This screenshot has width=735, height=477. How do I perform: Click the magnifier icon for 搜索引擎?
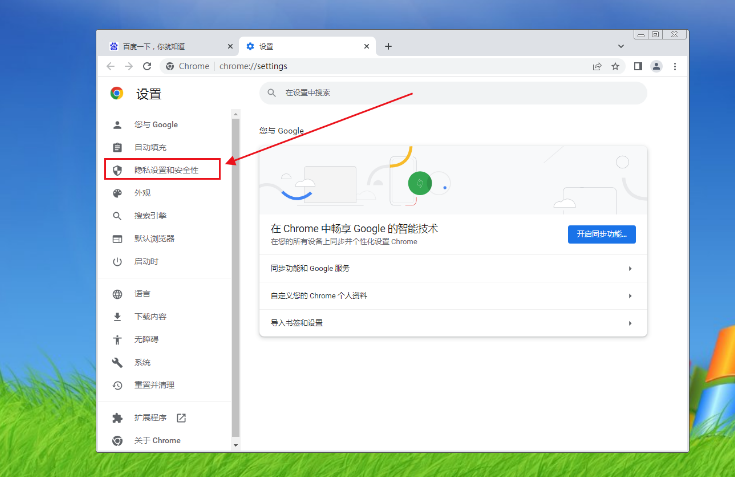[117, 216]
